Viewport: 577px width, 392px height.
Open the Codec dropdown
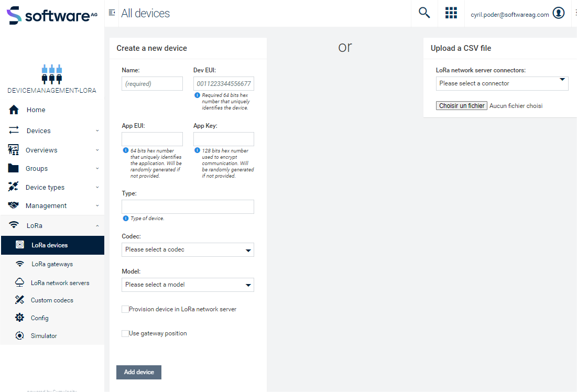pyautogui.click(x=188, y=249)
